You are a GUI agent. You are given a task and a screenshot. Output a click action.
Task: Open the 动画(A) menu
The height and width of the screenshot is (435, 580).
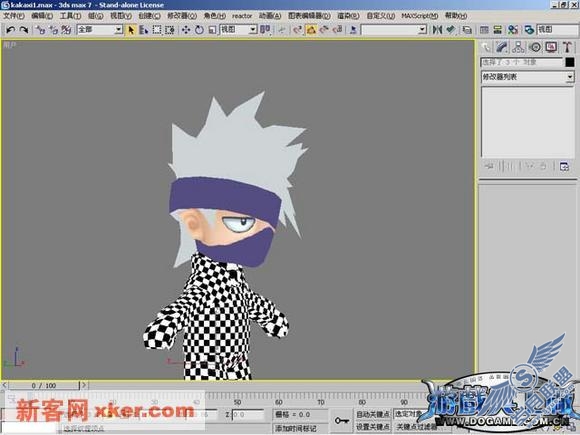(270, 16)
